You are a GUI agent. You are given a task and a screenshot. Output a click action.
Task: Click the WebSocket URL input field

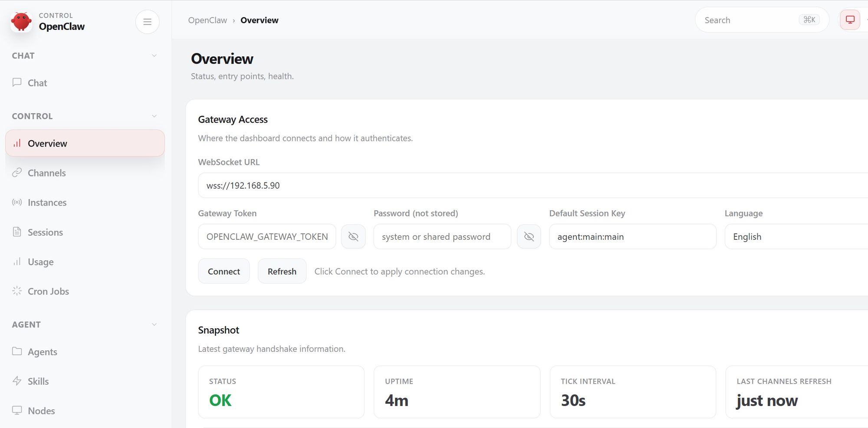tap(521, 186)
